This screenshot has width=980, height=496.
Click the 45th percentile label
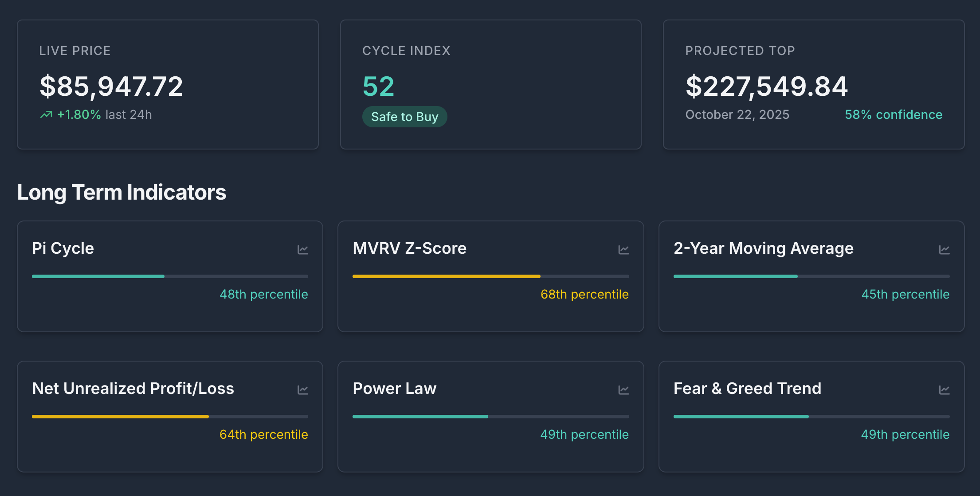tap(906, 294)
